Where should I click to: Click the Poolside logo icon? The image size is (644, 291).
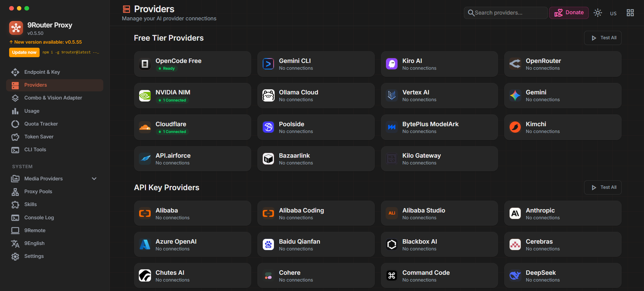click(269, 127)
